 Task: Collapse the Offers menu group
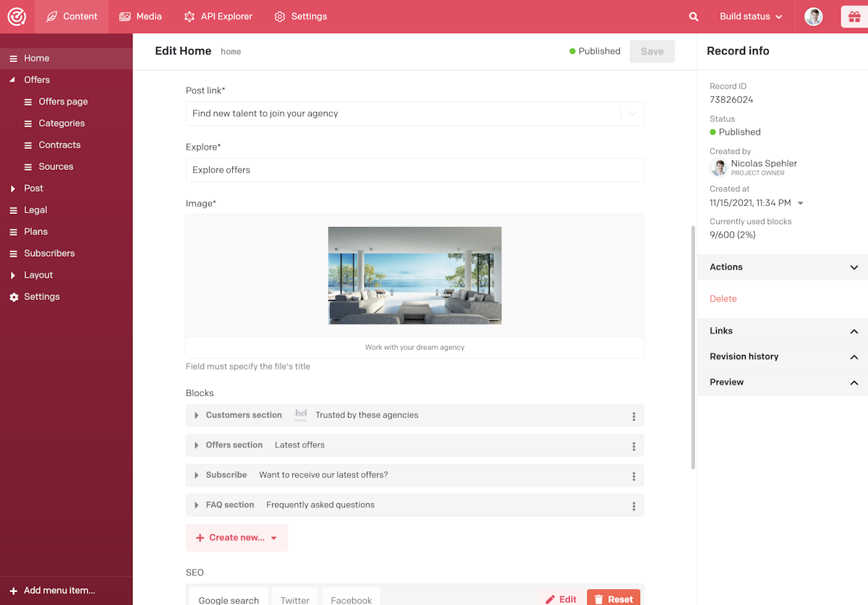click(12, 80)
